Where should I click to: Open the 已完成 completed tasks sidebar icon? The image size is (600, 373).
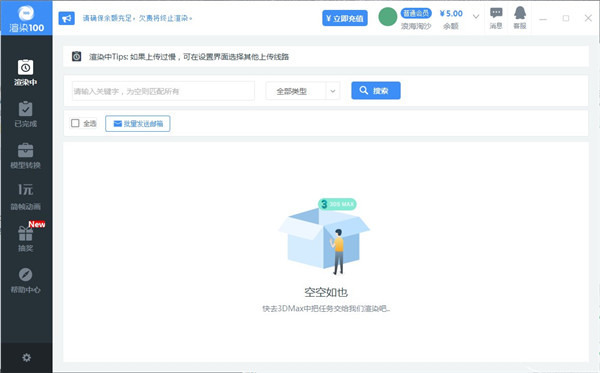(26, 109)
